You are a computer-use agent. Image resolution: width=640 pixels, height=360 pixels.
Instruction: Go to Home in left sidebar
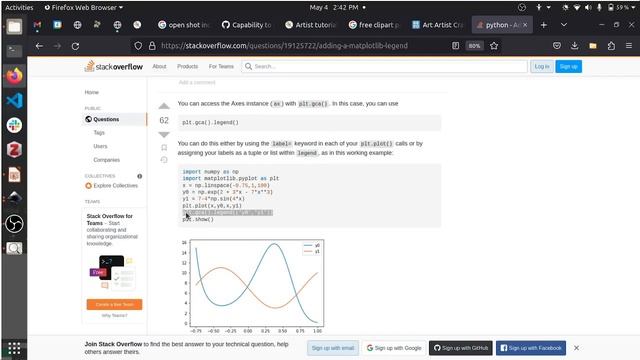click(x=92, y=92)
